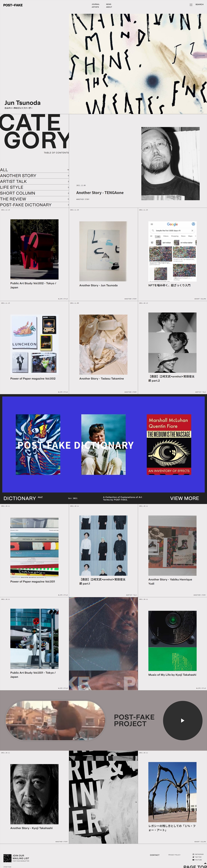This screenshot has width=207, height=868.
Task: Play the POST-FAKE PROJECT video
Action: (x=183, y=720)
